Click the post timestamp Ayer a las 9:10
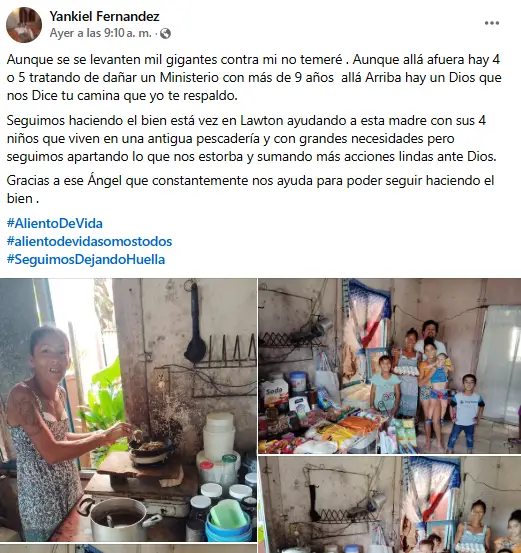 pos(101,33)
